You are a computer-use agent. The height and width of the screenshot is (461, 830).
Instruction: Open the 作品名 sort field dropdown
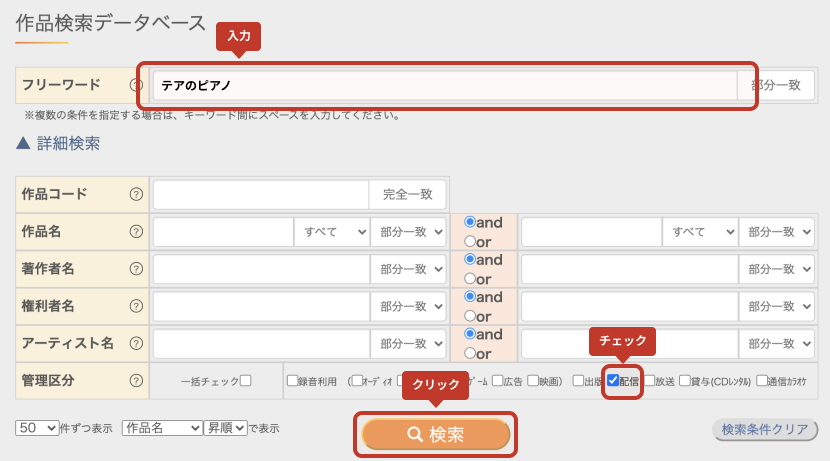[x=161, y=428]
